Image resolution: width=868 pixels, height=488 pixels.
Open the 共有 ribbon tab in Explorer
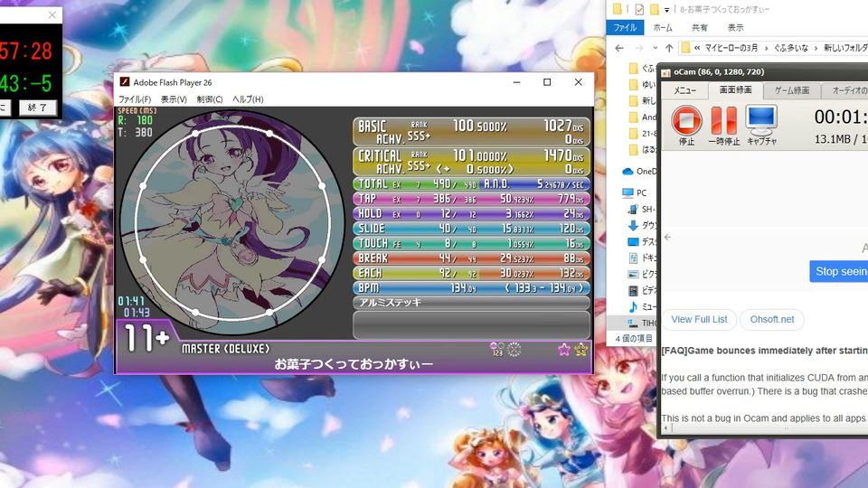pos(699,28)
